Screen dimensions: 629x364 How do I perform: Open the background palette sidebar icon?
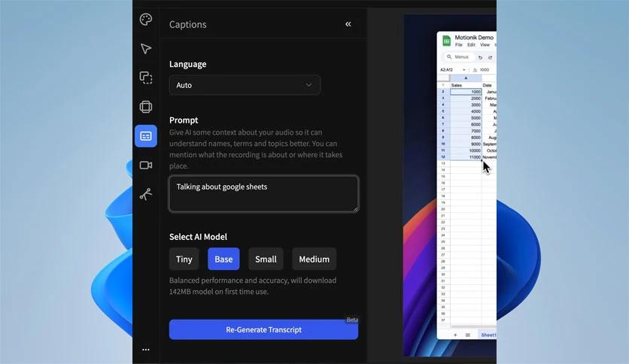(x=146, y=20)
